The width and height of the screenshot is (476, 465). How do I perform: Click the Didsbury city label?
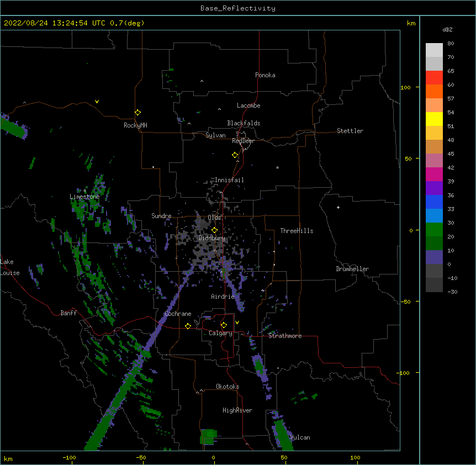tap(212, 238)
